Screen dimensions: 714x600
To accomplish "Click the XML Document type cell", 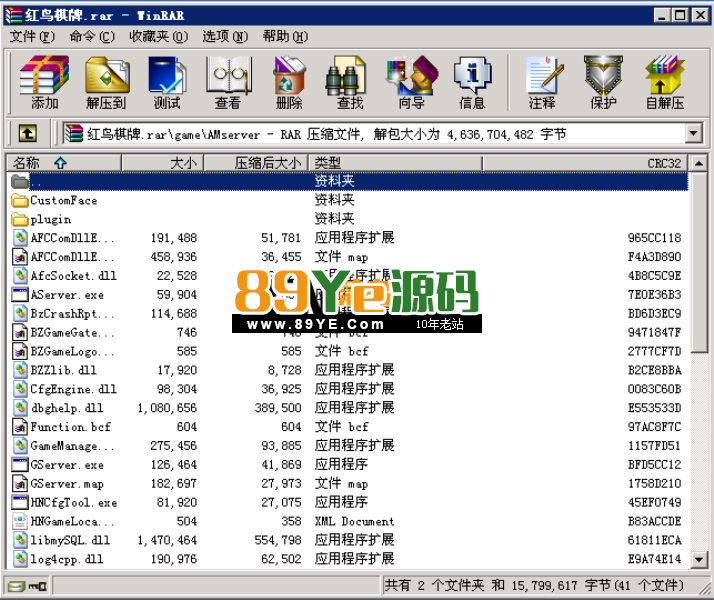I will coord(354,521).
